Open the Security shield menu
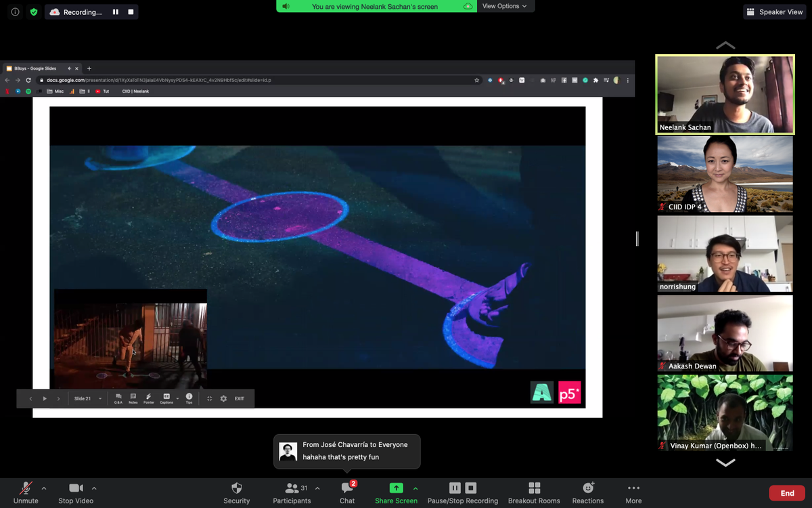The image size is (812, 508). [237, 492]
